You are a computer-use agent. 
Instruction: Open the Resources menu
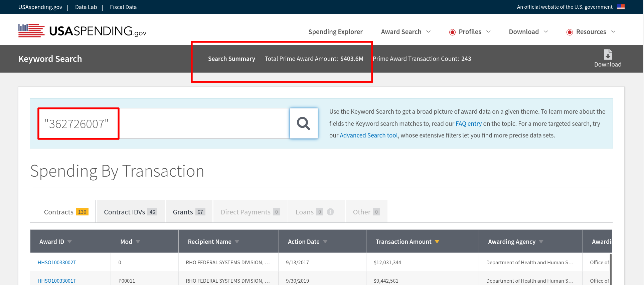pyautogui.click(x=591, y=32)
